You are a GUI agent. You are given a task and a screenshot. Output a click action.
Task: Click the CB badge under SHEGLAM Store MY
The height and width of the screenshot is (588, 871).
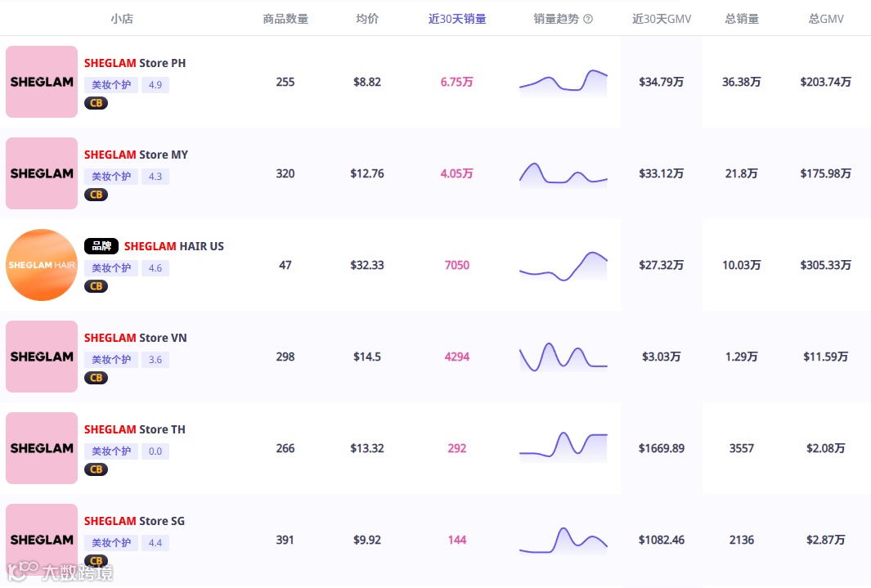pos(96,195)
